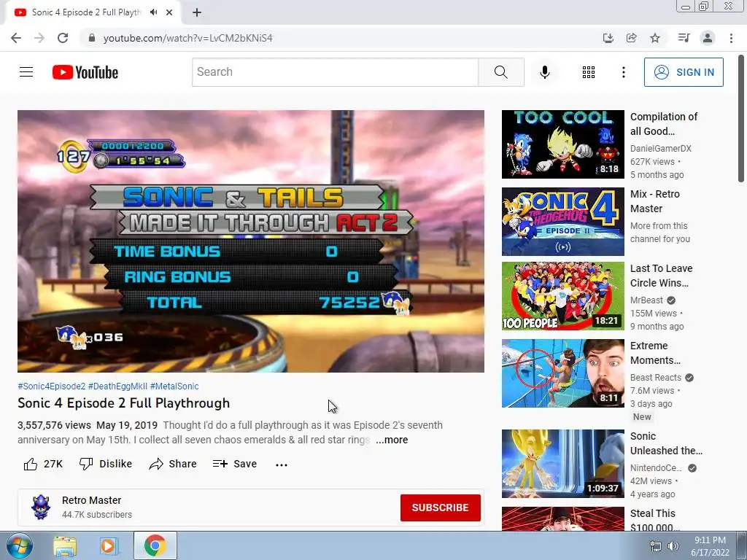Open Chrome's three-dot menu
Screen dimensions: 747x560
[731, 38]
